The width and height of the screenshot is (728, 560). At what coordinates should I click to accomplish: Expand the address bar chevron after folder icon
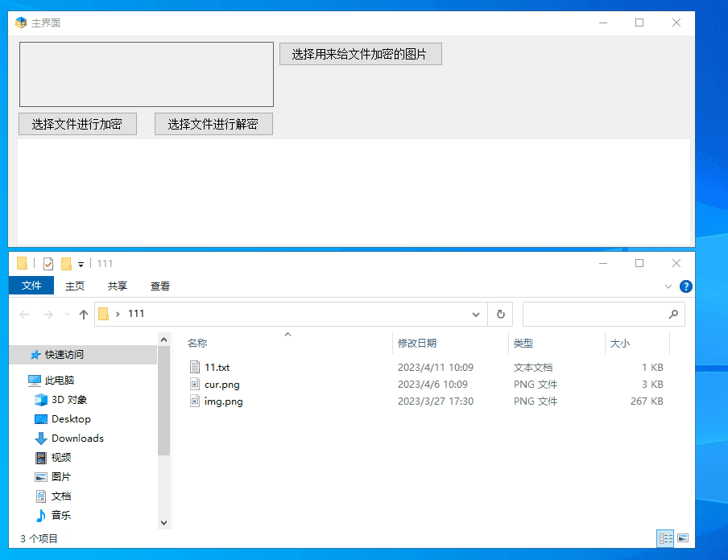point(118,314)
